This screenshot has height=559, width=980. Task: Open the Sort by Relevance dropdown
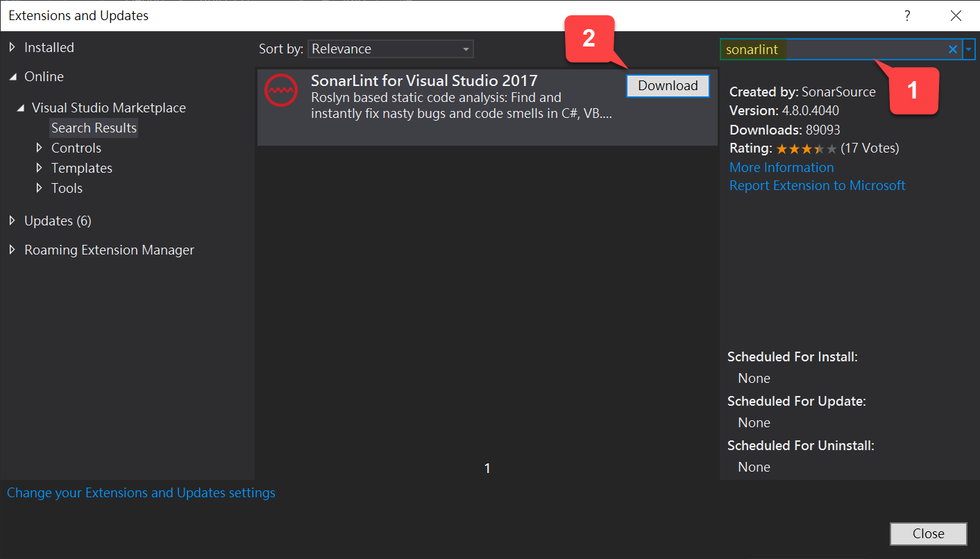click(390, 49)
